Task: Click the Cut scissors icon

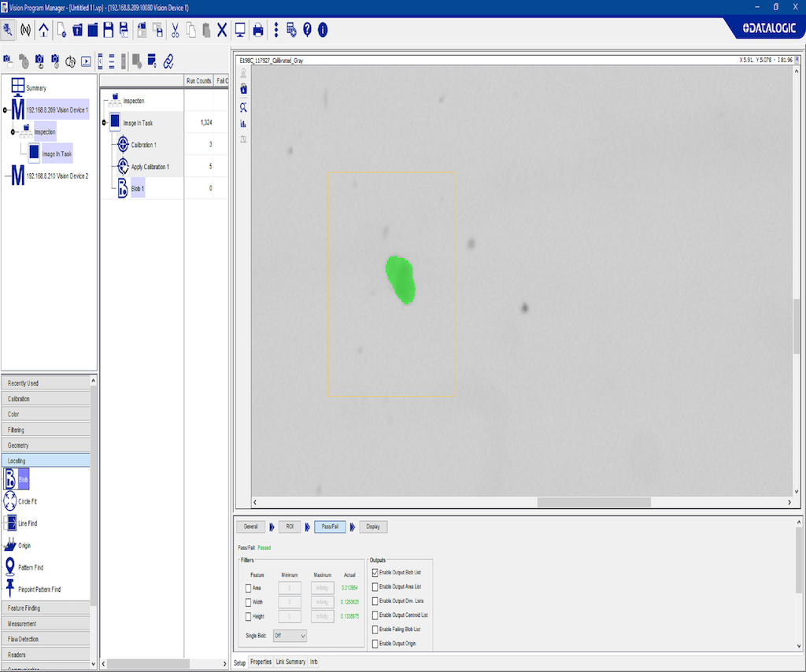Action: (x=175, y=30)
